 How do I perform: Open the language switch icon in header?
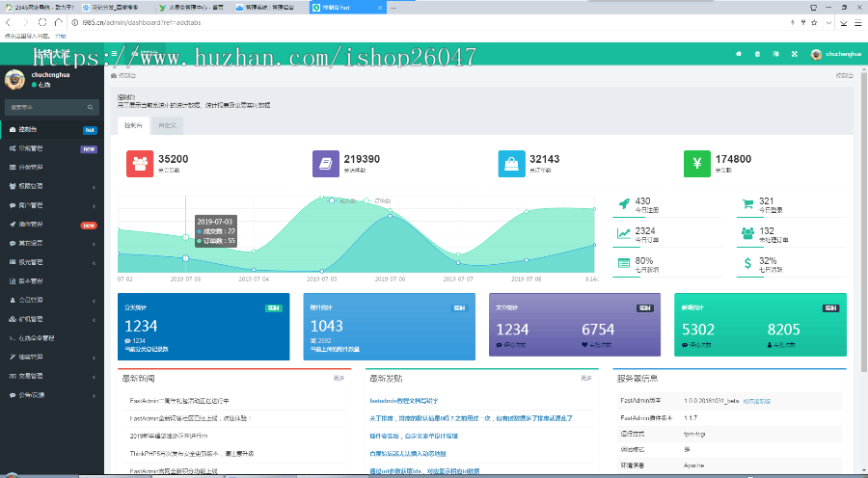(776, 54)
